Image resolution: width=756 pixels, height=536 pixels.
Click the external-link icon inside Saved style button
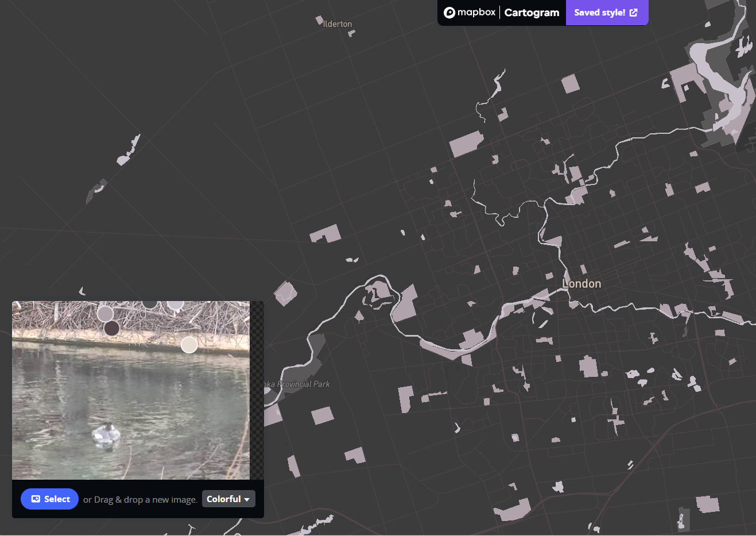[x=633, y=12]
